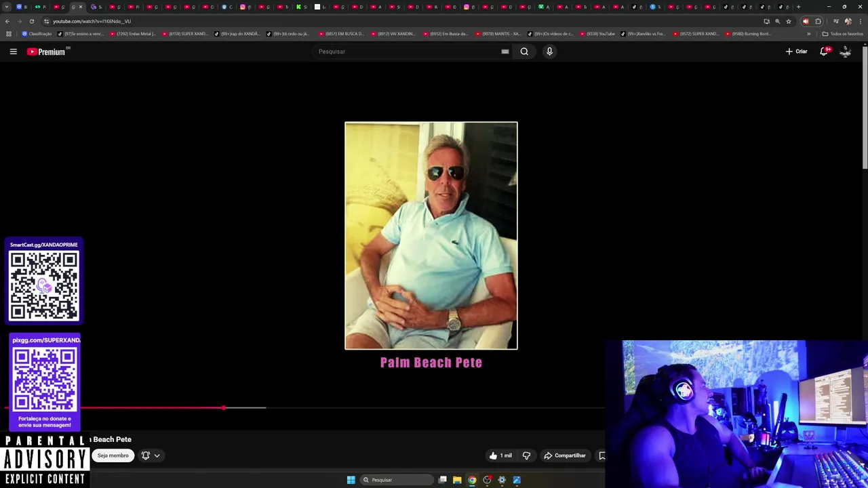868x488 pixels.
Task: View site information icon in address bar
Action: pyautogui.click(x=46, y=21)
